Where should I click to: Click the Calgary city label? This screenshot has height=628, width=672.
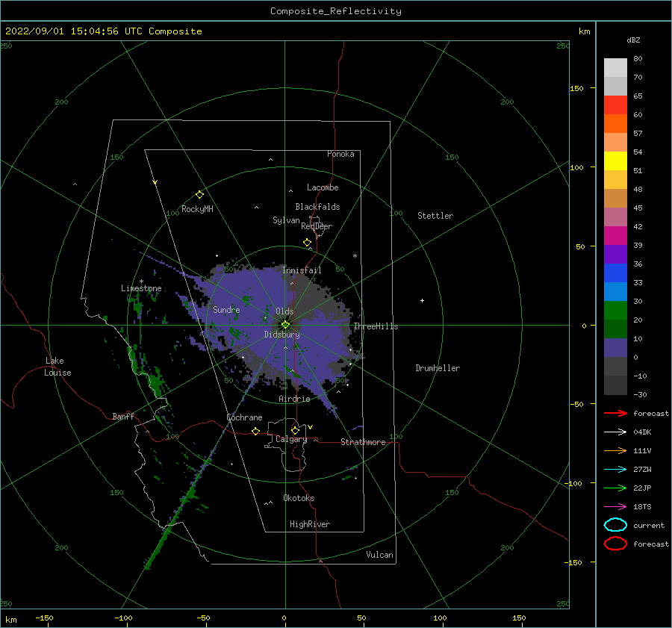291,439
